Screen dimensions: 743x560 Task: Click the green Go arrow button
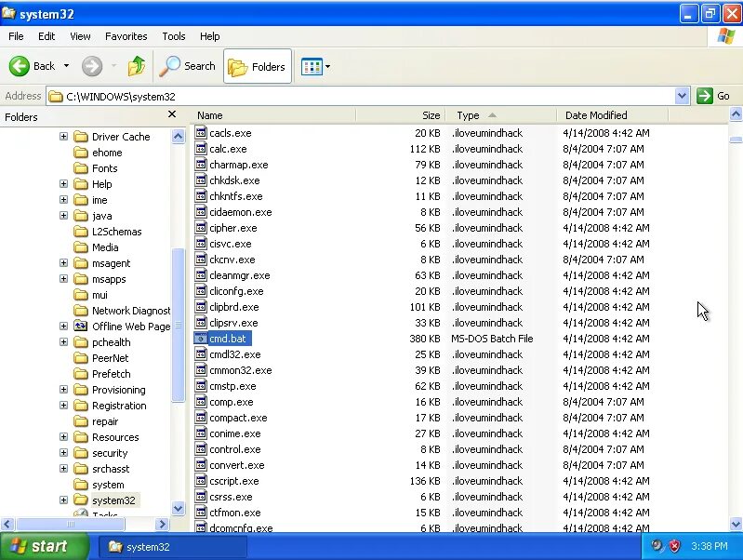point(705,96)
